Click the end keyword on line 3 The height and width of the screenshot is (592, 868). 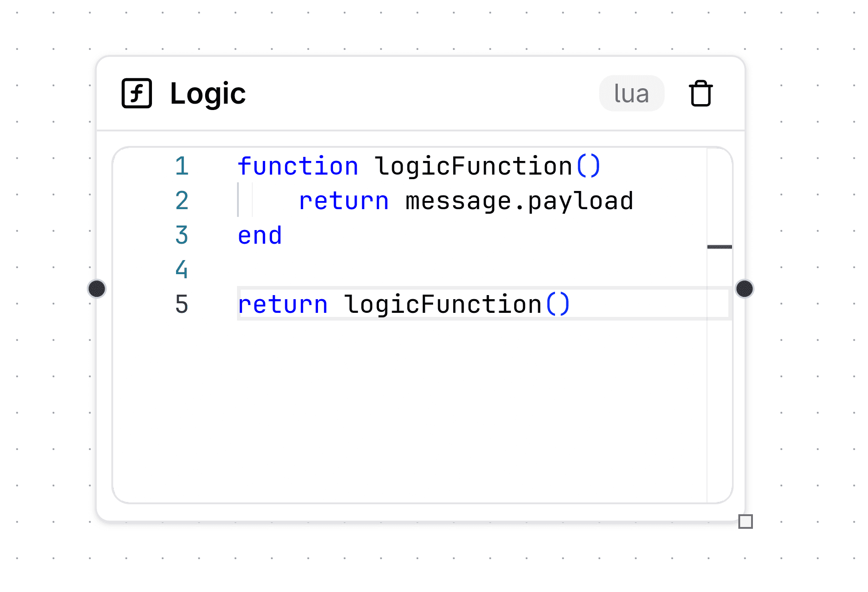coord(259,235)
